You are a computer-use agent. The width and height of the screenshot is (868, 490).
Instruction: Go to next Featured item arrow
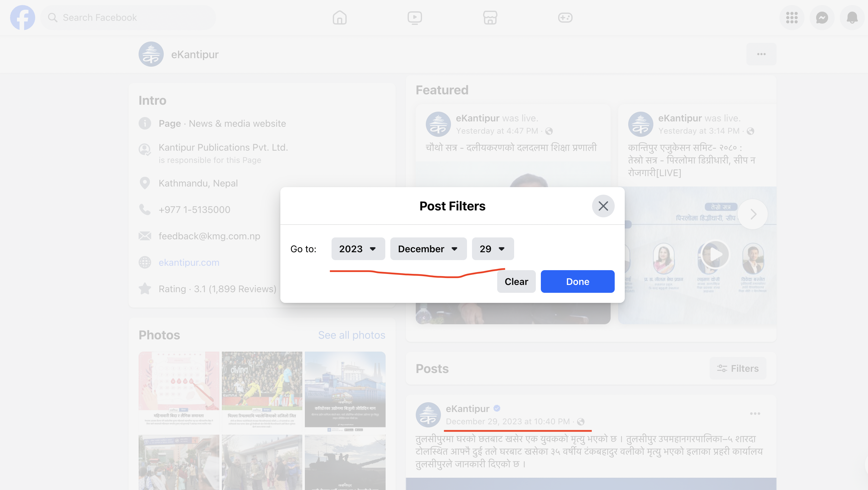coord(753,214)
